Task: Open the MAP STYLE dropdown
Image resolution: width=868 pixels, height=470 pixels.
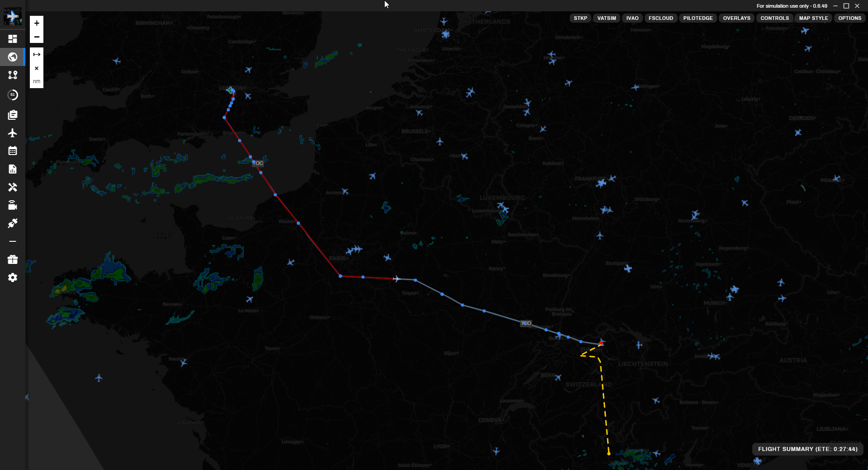Action: coord(813,18)
